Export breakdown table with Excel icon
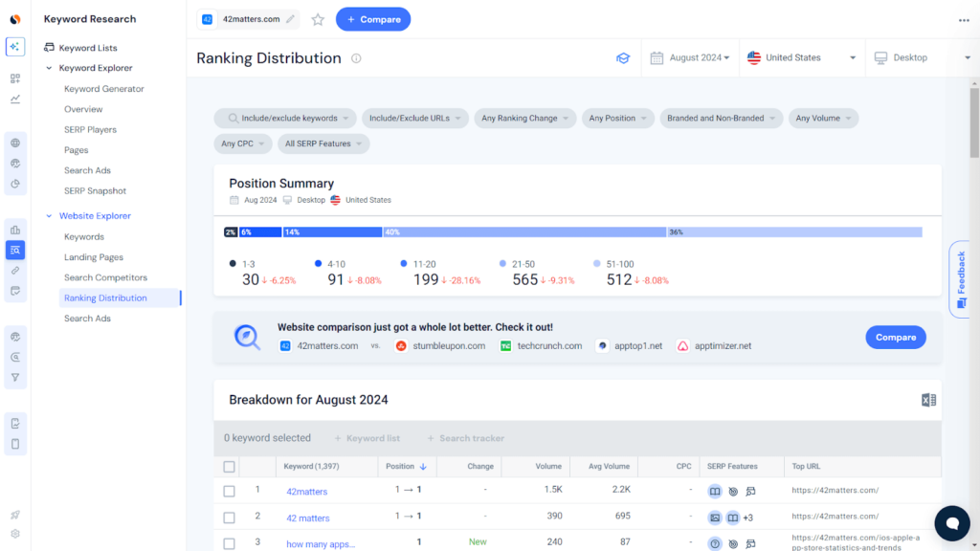The width and height of the screenshot is (980, 551). (928, 400)
